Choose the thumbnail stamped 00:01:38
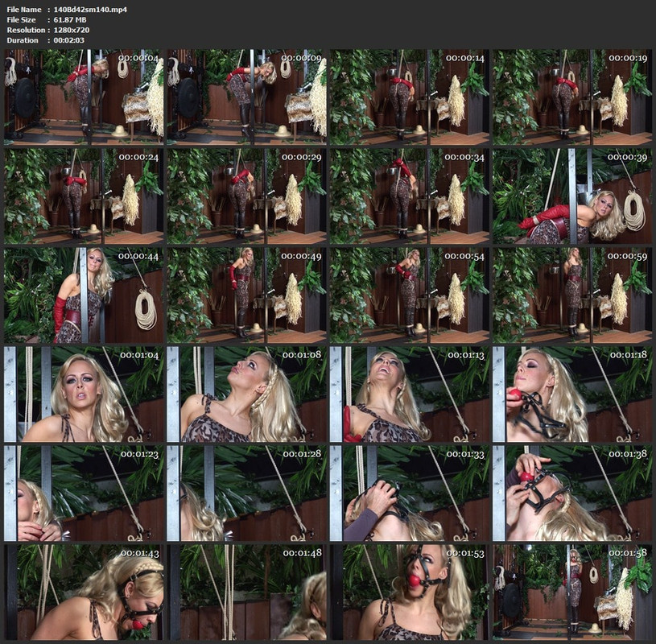Image resolution: width=656 pixels, height=644 pixels. 572,493
